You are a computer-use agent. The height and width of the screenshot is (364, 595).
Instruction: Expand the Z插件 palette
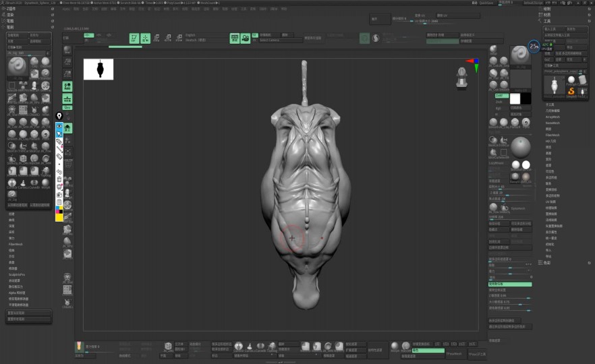point(11,9)
